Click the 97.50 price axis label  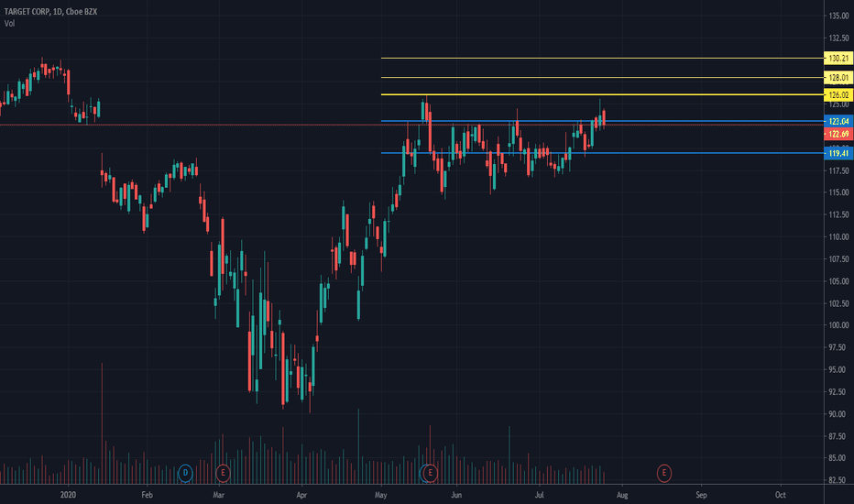tap(838, 347)
